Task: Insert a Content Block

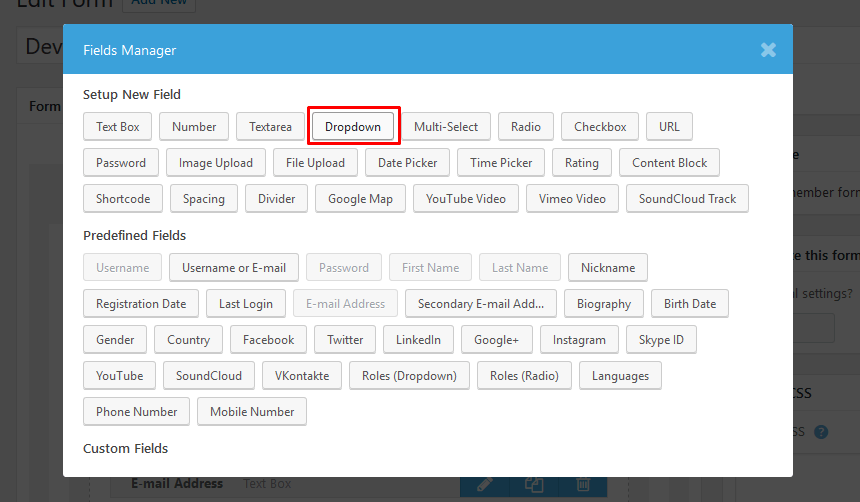Action: coord(670,163)
